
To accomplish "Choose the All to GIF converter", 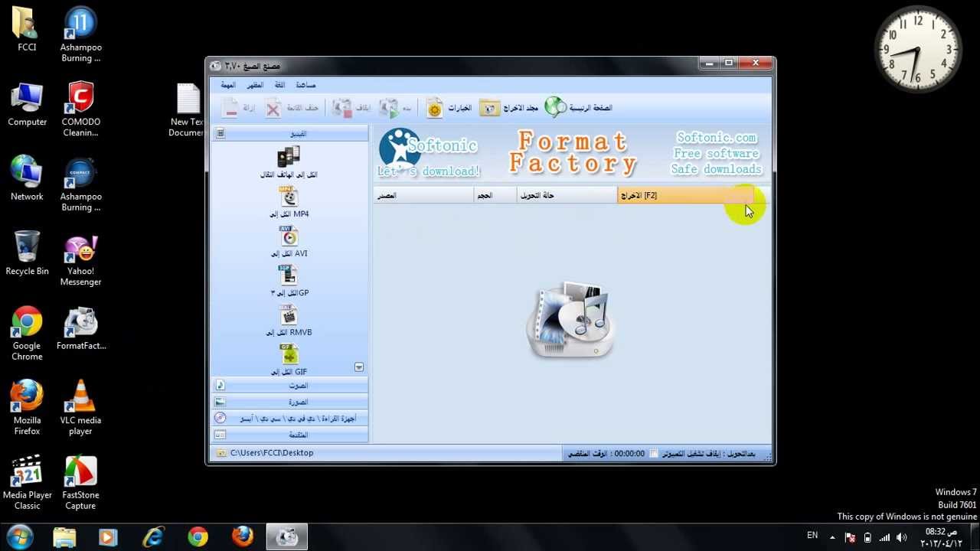I will point(289,360).
